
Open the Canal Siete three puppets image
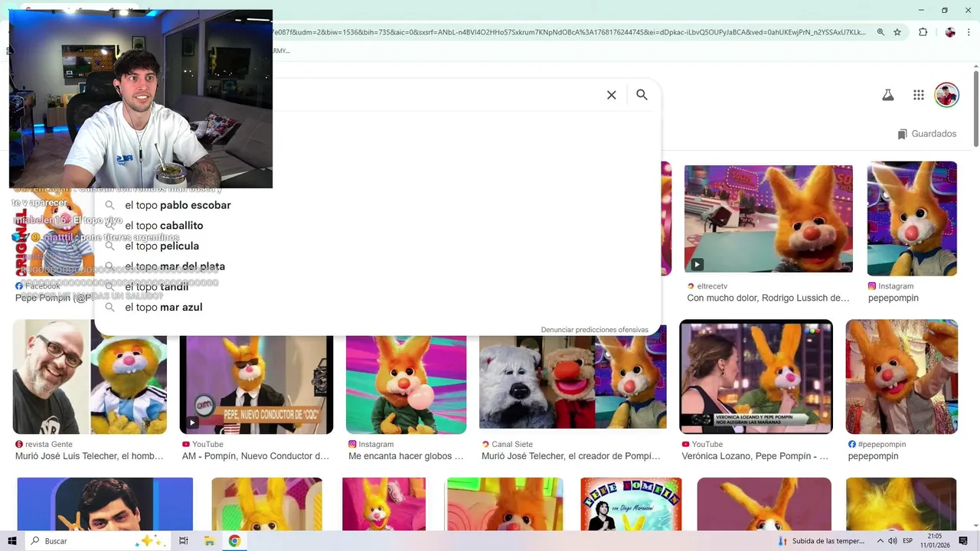pyautogui.click(x=573, y=382)
